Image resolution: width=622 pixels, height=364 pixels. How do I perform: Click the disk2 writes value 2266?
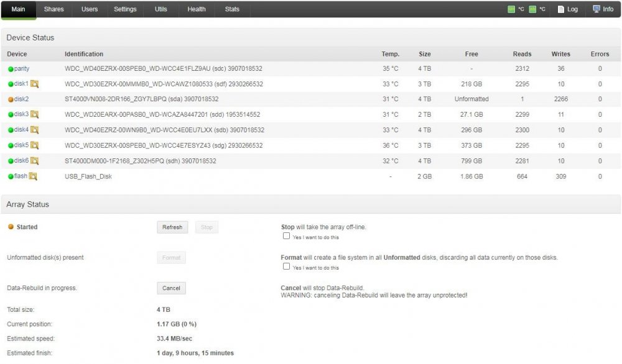click(x=561, y=99)
